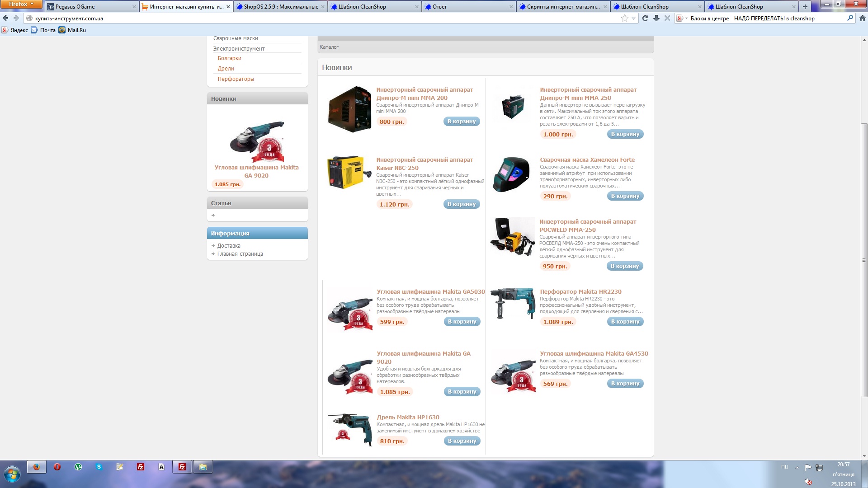The image size is (868, 488).
Task: Switch to the Скрипты интернет-магазин tab
Action: (563, 6)
